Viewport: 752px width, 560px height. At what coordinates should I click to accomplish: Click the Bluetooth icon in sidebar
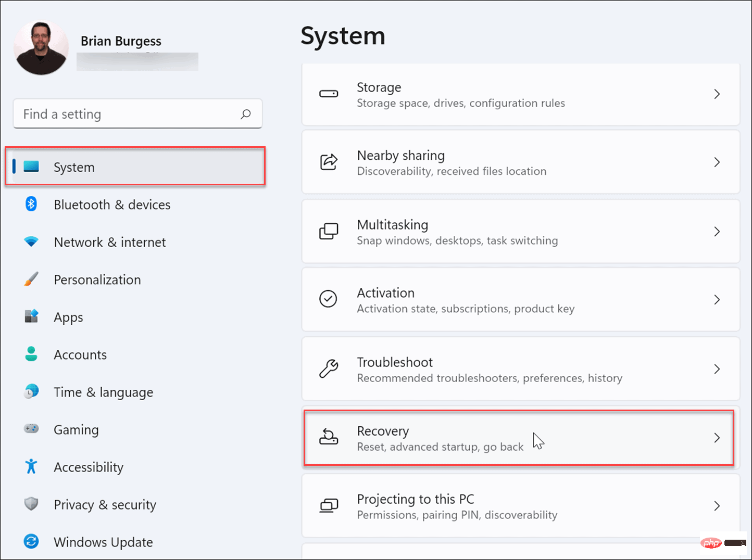pyautogui.click(x=31, y=204)
